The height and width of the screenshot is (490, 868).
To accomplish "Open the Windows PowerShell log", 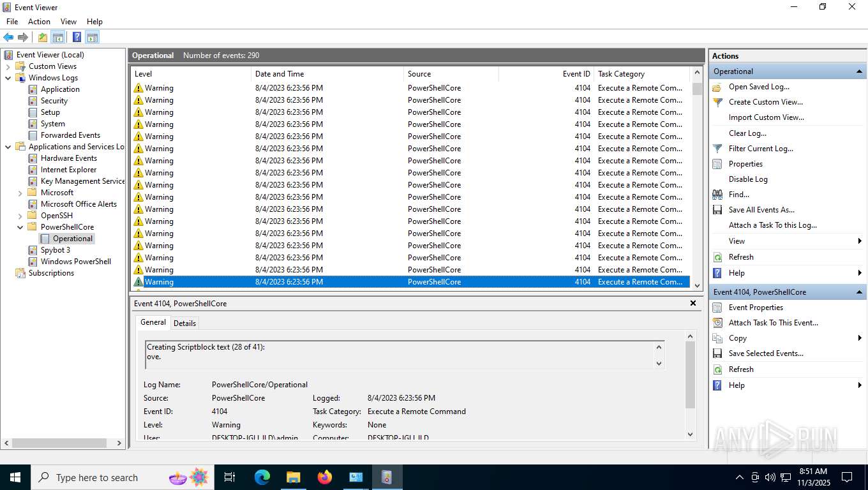I will click(x=75, y=262).
